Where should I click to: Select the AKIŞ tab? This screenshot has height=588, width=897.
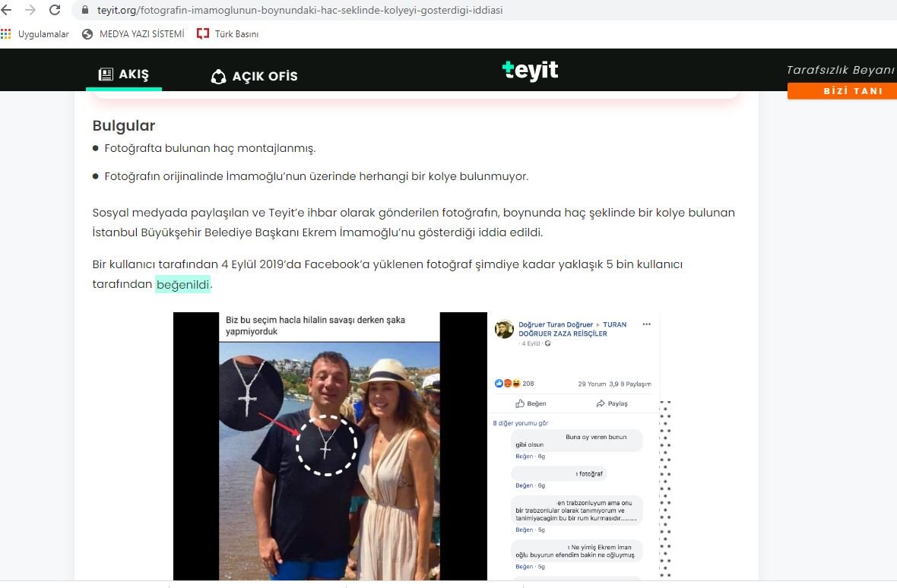(x=124, y=75)
